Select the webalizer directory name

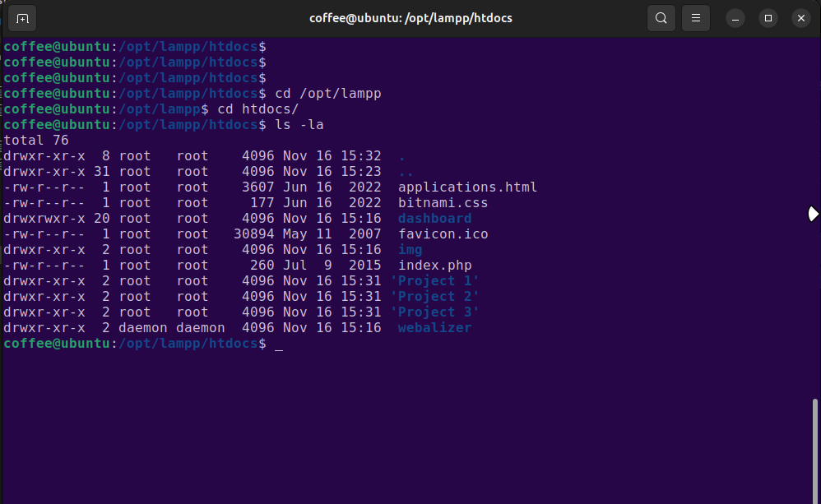434,327
